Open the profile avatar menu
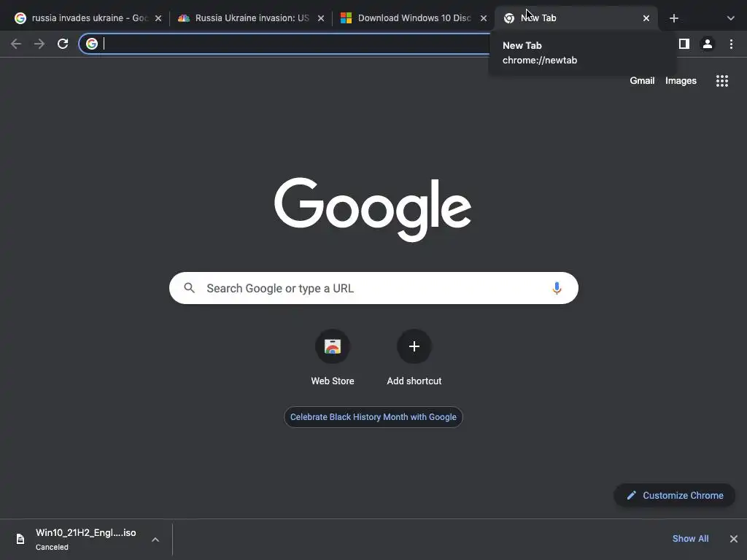The height and width of the screenshot is (560, 747). coord(708,44)
